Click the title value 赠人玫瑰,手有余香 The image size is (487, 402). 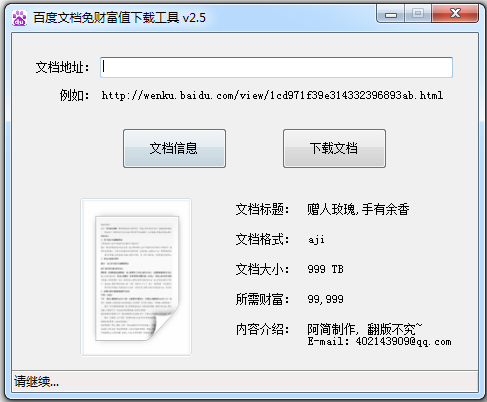(x=358, y=209)
